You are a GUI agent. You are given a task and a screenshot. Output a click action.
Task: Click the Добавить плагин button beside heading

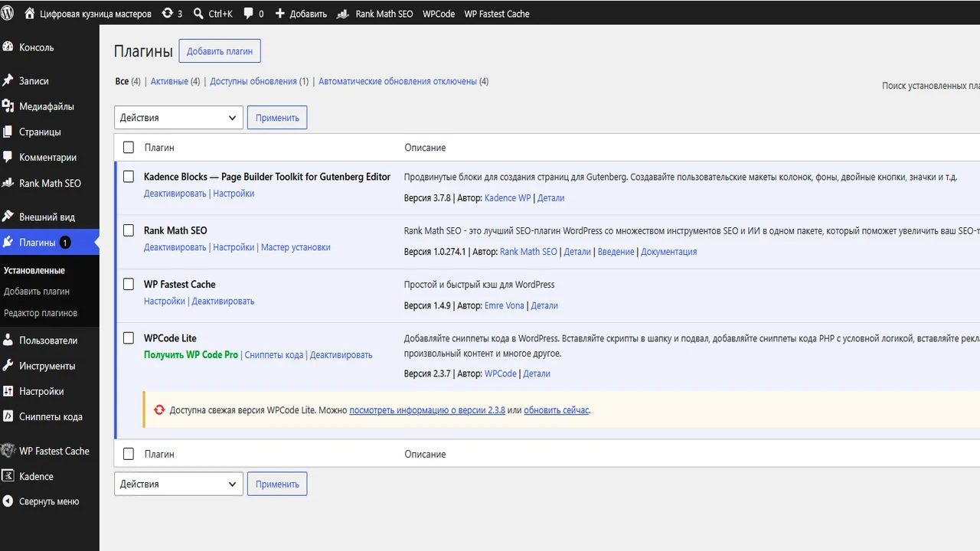(220, 51)
